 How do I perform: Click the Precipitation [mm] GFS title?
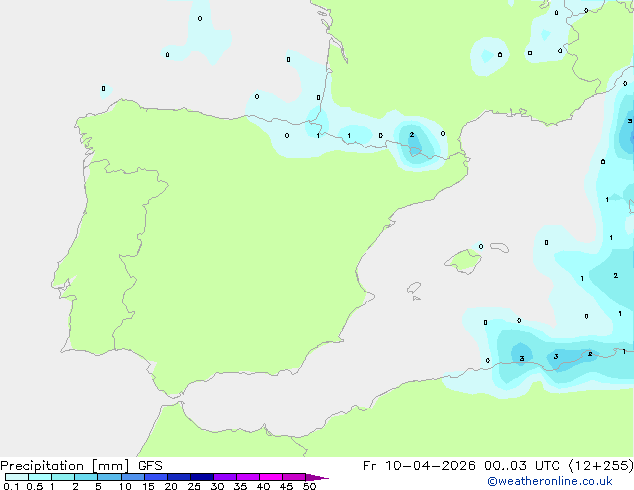click(x=81, y=466)
